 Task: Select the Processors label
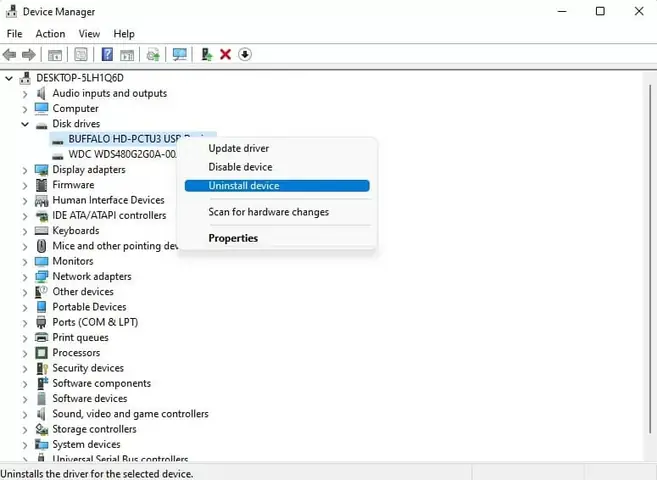[76, 353]
